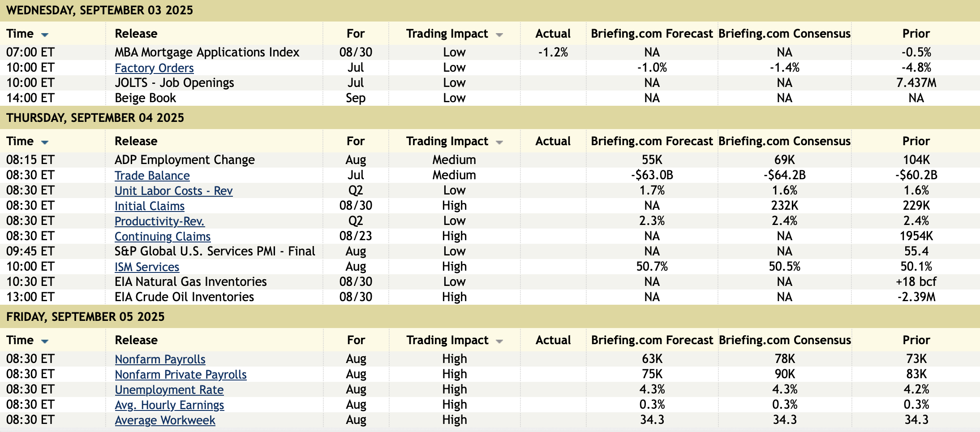
Task: Open Unit Labor Costs - Rev link
Action: [x=173, y=191]
